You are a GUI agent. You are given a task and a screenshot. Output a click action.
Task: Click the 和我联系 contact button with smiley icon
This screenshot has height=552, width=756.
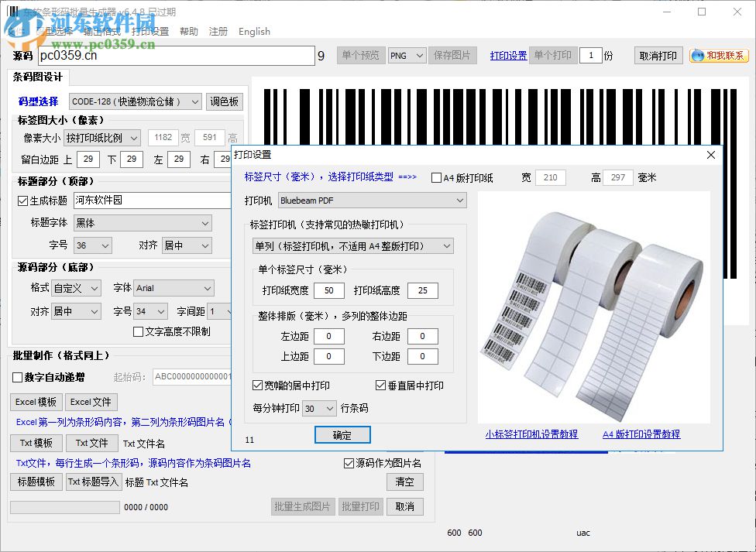[718, 56]
